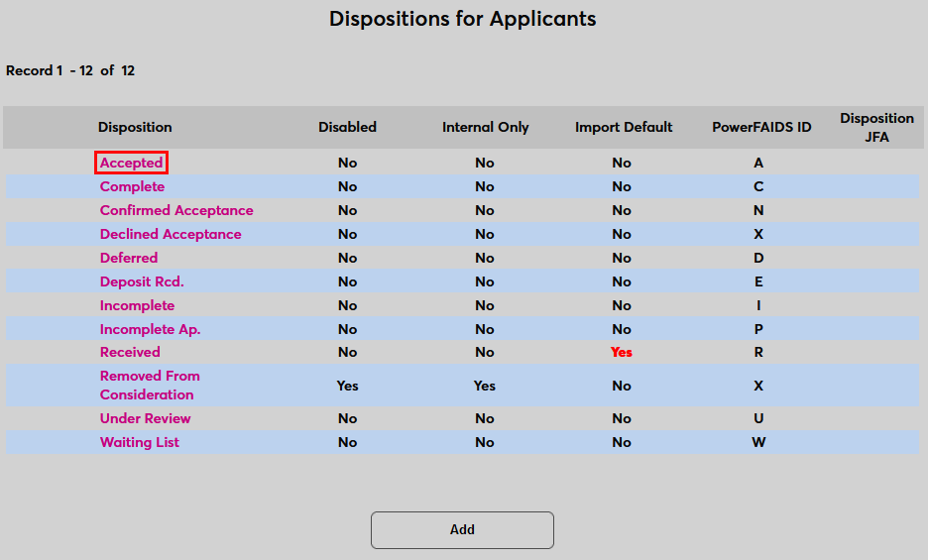Open the Accepted disposition link
This screenshot has height=560, width=928.
pyautogui.click(x=131, y=163)
